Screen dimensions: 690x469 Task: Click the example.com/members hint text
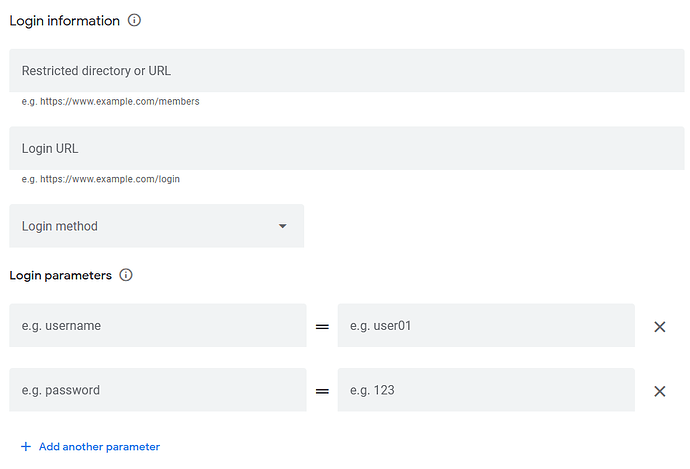(110, 102)
